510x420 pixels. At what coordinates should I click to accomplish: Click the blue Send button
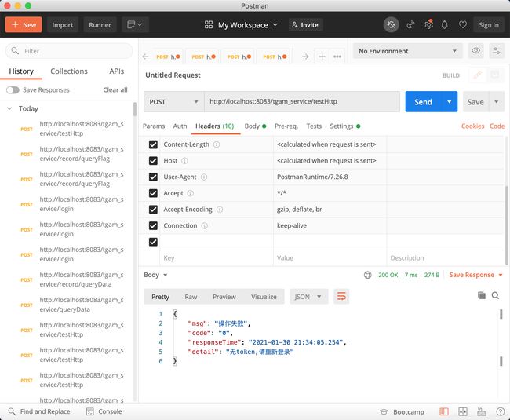[x=423, y=102]
